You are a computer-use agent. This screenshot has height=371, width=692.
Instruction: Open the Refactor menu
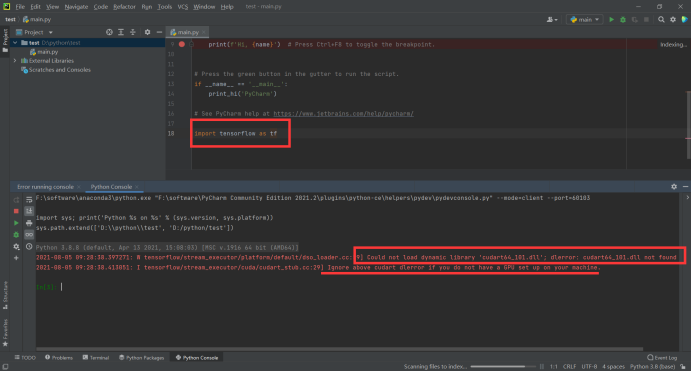coord(124,7)
